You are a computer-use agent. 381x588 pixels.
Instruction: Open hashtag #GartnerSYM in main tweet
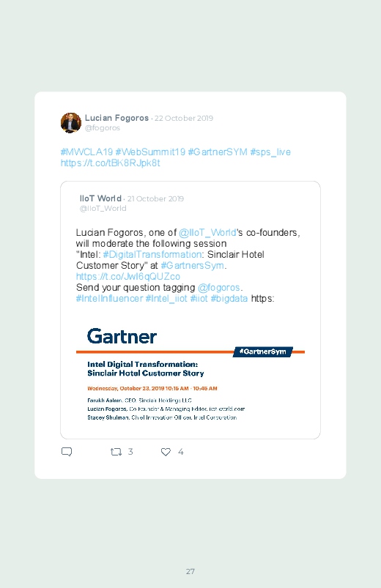(x=218, y=152)
